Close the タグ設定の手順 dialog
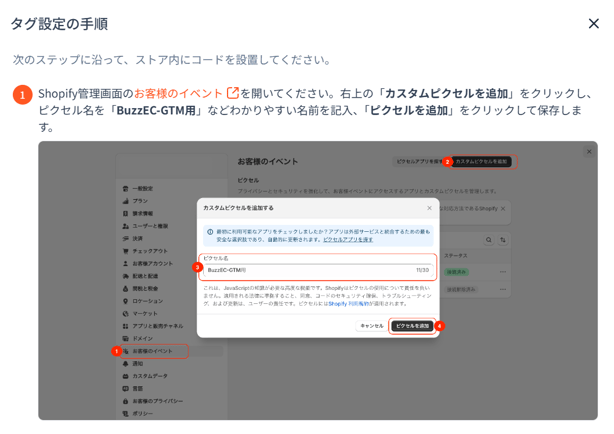 point(593,23)
